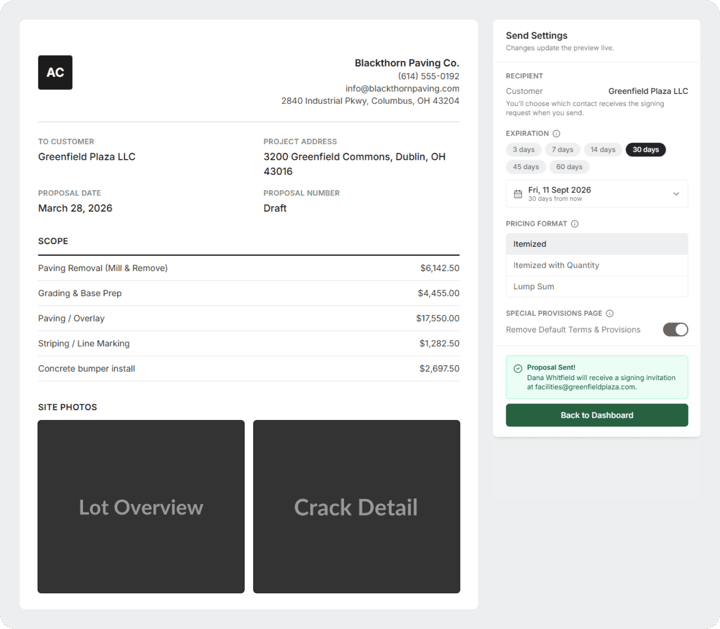Click Blackthorn Paving Co. company name
Image resolution: width=720 pixels, height=629 pixels.
coord(407,63)
